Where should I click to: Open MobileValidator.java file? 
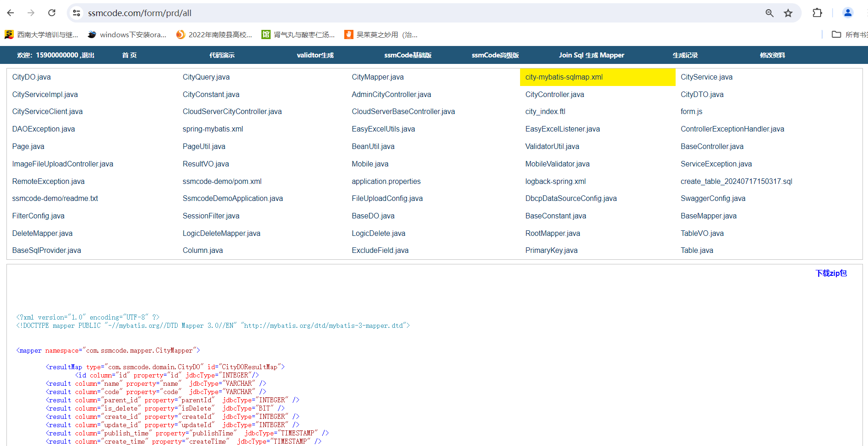click(557, 164)
